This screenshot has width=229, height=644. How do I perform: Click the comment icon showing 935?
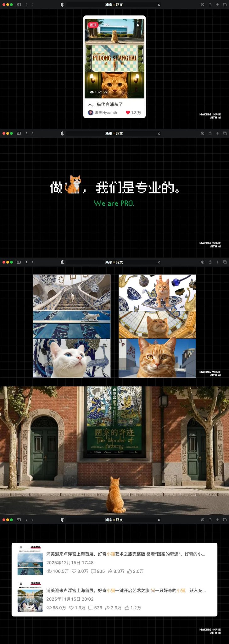click(93, 571)
